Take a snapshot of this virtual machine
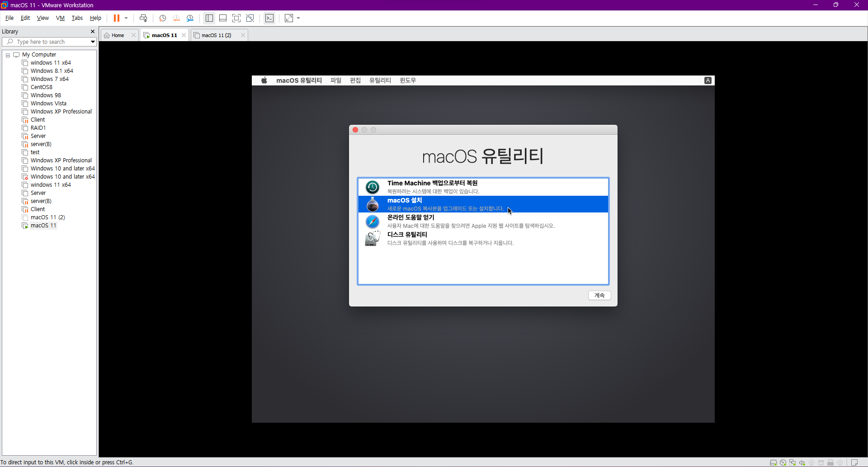Screen dimensions: 868x467 162,18
